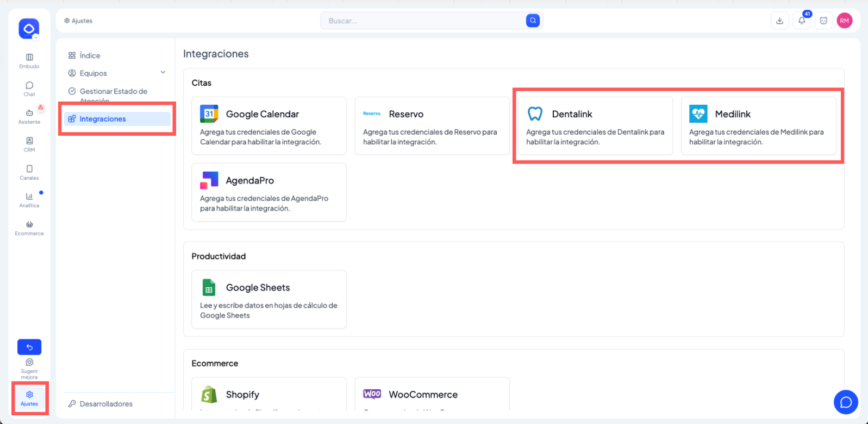Open Desarrolladores settings link
The image size is (868, 424).
(x=106, y=404)
